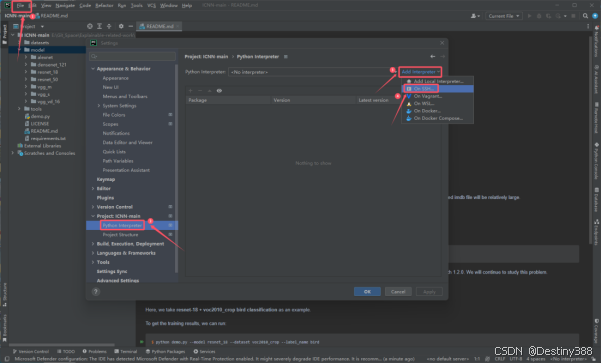The width and height of the screenshot is (602, 363).
Task: Open the Navigate menu
Action: [x=65, y=5]
